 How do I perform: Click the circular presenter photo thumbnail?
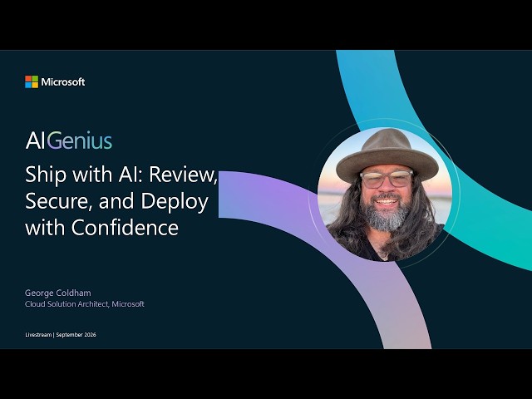(385, 195)
